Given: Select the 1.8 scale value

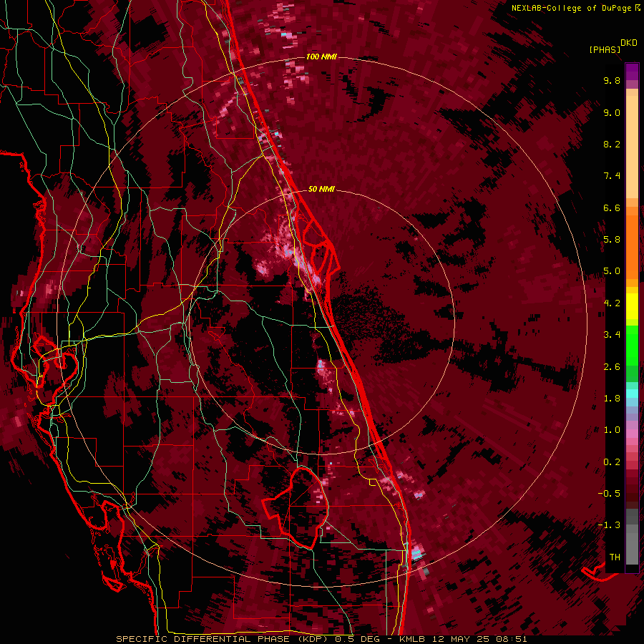Looking at the screenshot, I should (x=612, y=399).
